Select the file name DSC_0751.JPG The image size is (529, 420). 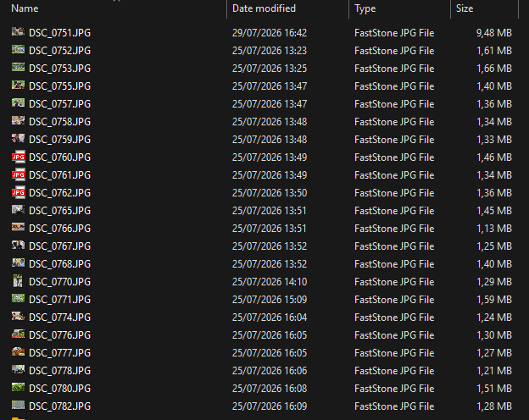click(x=59, y=33)
